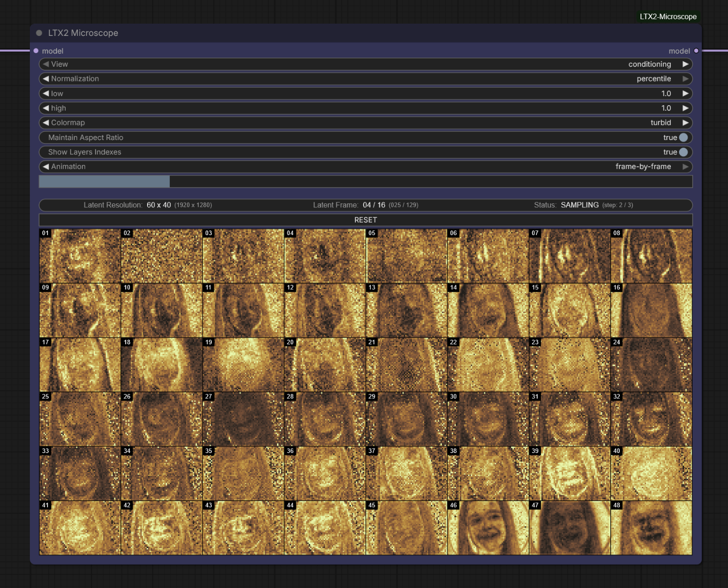Toggle Maintain Aspect Ratio switch
Viewport: 728px width, 588px height.
tap(684, 138)
